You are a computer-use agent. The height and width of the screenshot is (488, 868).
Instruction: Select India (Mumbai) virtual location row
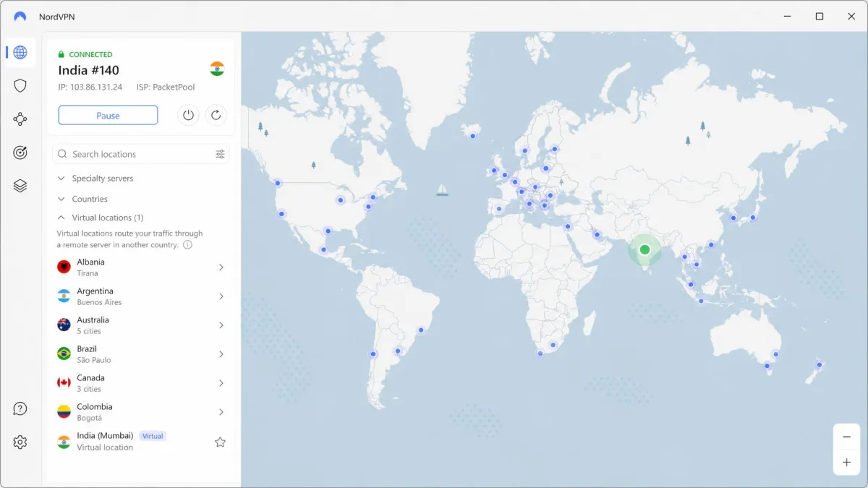[x=141, y=442]
